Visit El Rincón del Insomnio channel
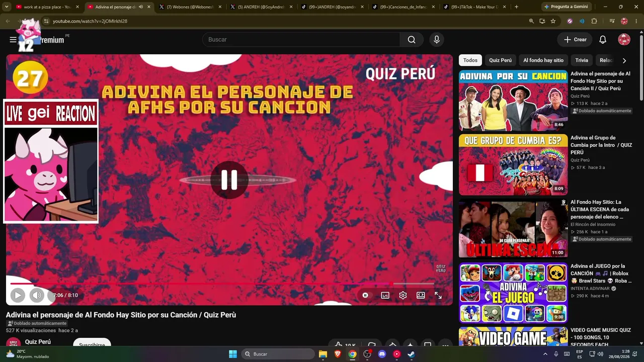This screenshot has width=644, height=362. [x=593, y=224]
